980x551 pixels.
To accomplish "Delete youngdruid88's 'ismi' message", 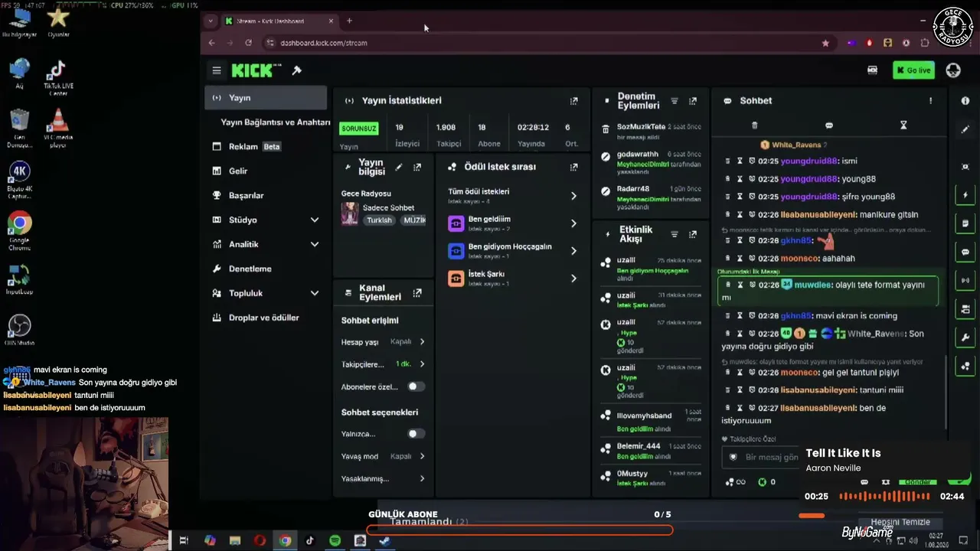I will 727,161.
